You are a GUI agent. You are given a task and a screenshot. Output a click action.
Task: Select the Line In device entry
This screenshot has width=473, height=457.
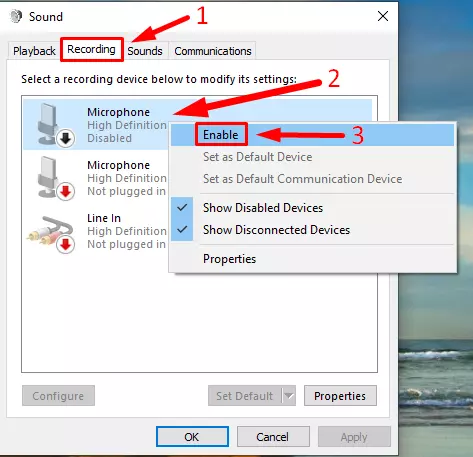click(97, 232)
